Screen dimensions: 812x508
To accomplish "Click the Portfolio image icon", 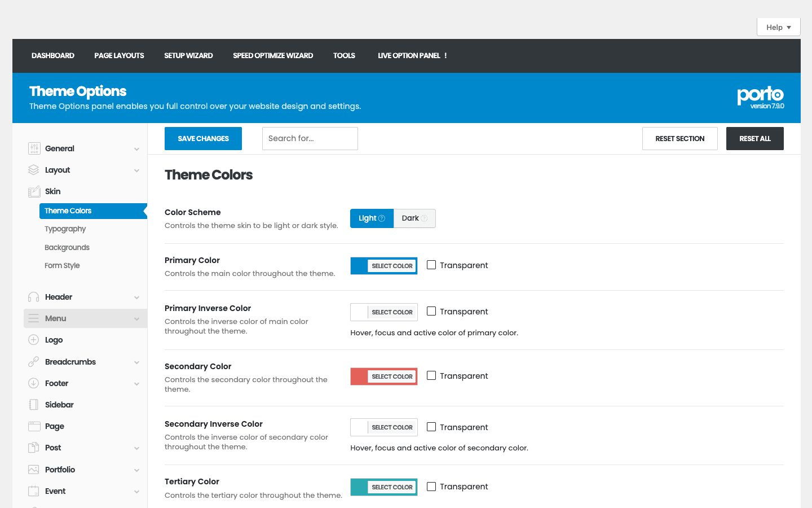I will click(34, 470).
